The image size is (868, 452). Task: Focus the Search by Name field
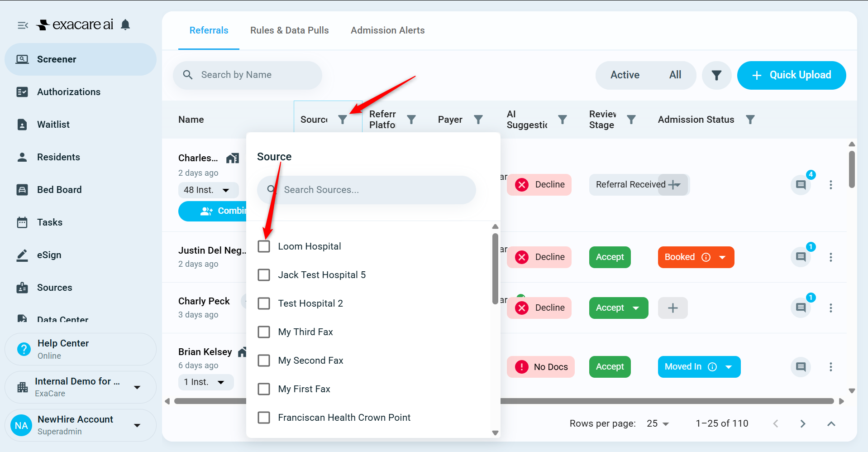[x=248, y=75]
